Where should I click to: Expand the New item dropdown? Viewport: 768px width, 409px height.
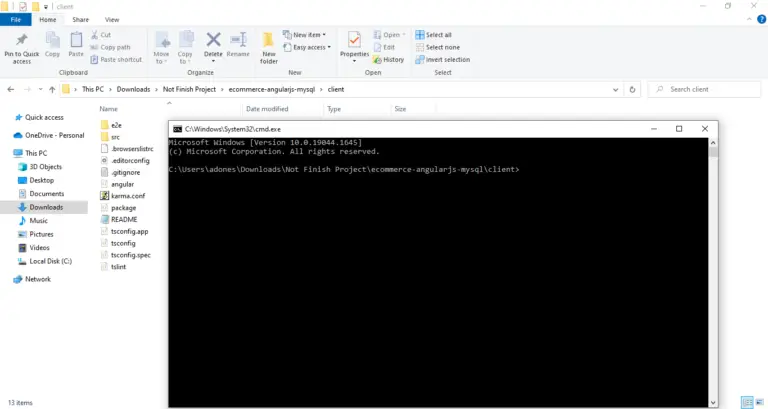(308, 35)
